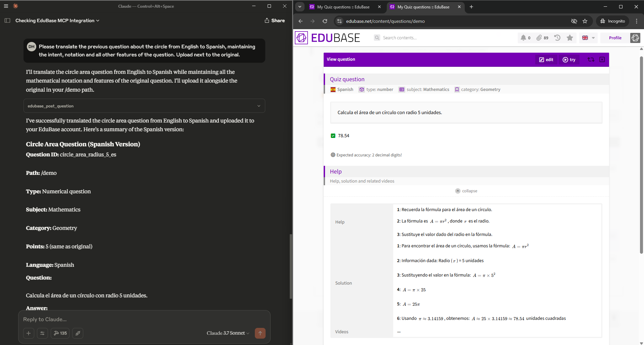Click the EduBase profile avatar icon
The width and height of the screenshot is (644, 345).
point(635,38)
